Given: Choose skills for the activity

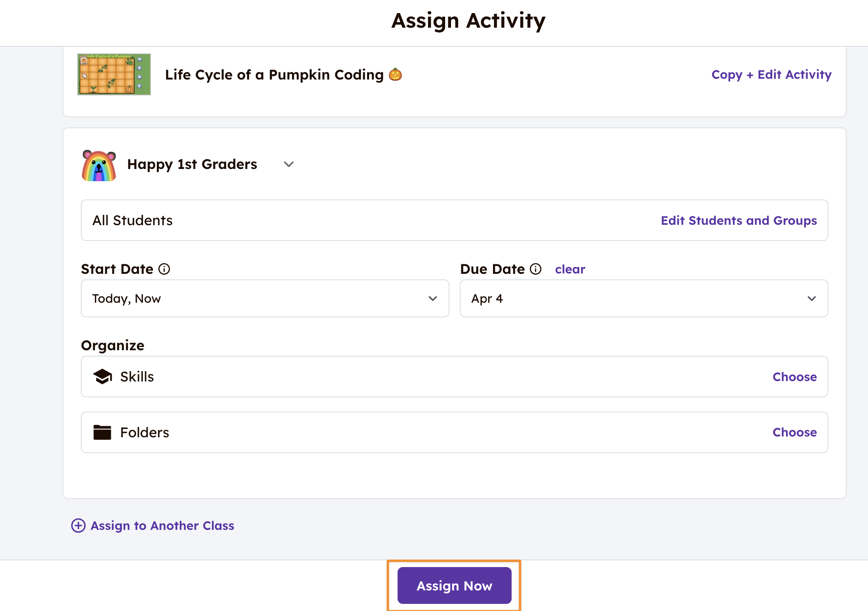Looking at the screenshot, I should pyautogui.click(x=794, y=377).
